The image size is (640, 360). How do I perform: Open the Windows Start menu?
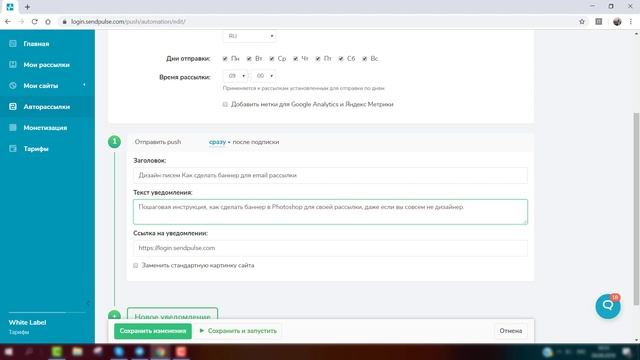click(8, 352)
